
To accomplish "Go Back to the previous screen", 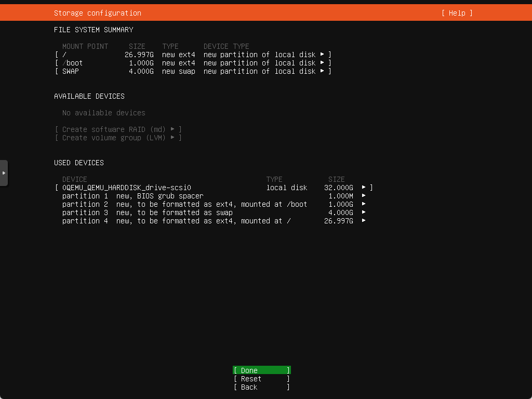I will [261, 387].
